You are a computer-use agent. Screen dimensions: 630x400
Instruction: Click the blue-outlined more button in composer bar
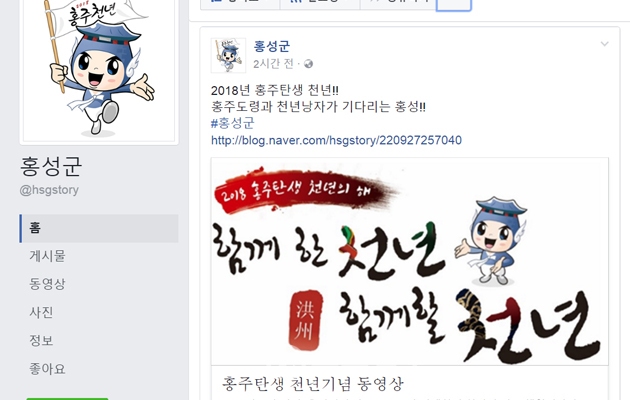pos(453,5)
